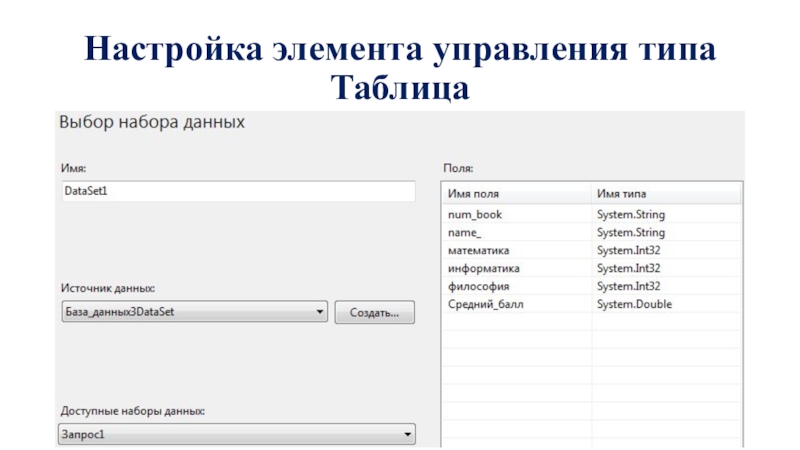Screen dimensions: 800x450
Task: Click System.String type for num_book
Action: click(630, 214)
